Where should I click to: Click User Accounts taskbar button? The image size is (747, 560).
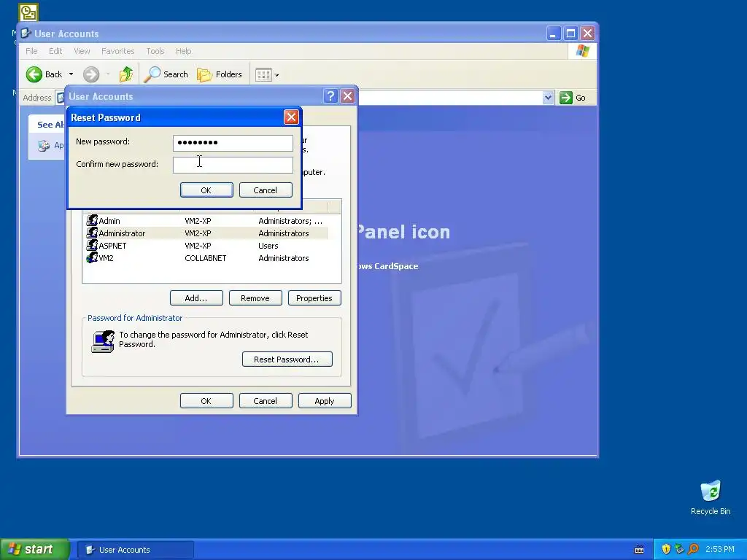click(x=135, y=550)
